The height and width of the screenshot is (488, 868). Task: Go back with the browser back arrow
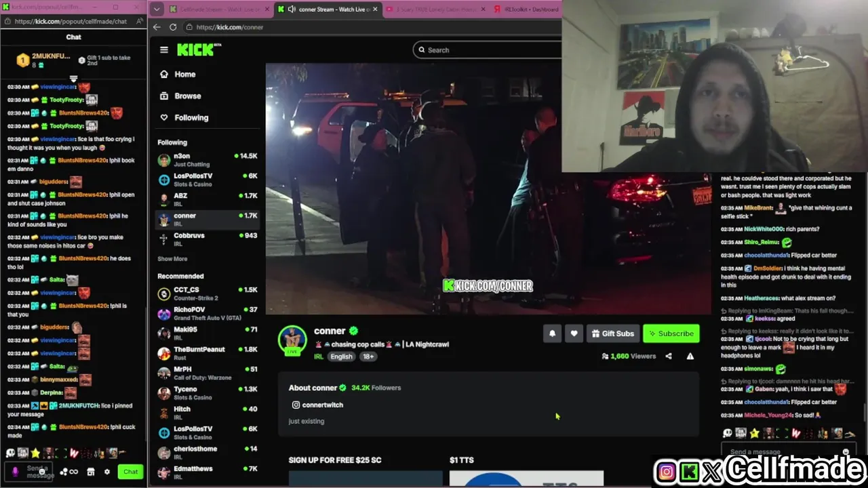157,27
